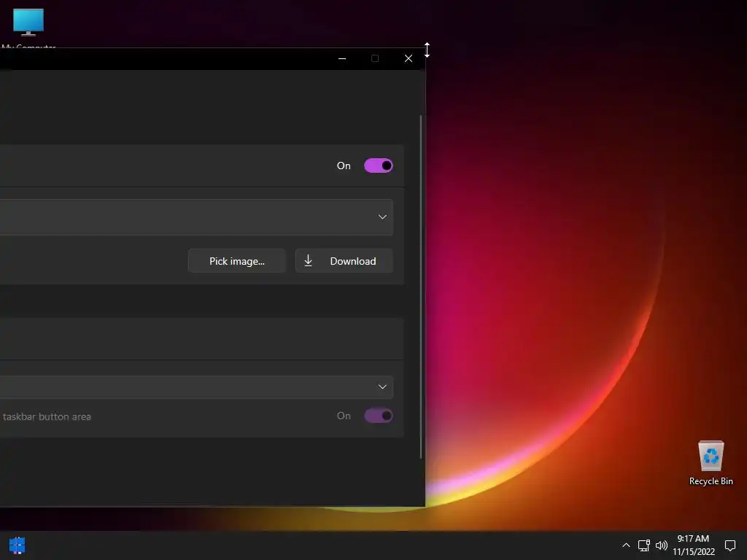
Task: Expand the upper dropdown chevron
Action: 382,217
